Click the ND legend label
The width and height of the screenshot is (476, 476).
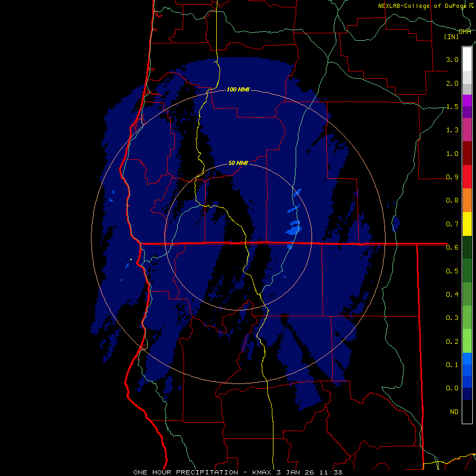tap(454, 411)
